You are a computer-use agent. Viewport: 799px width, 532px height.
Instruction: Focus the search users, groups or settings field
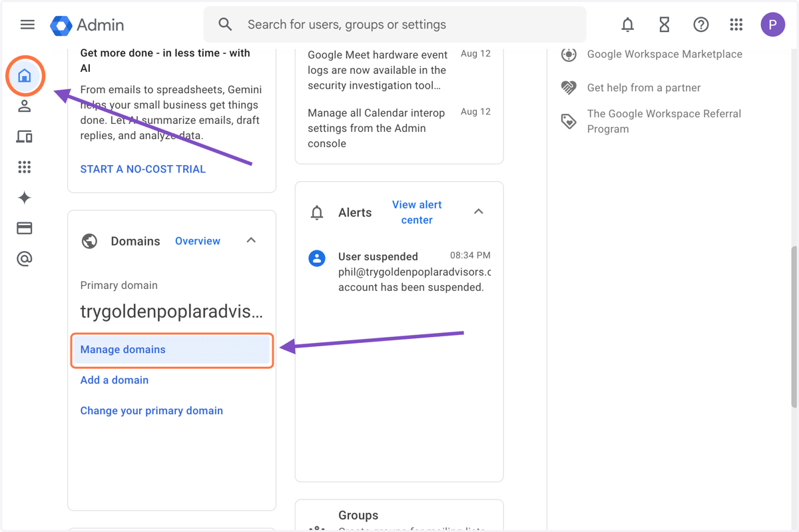395,25
